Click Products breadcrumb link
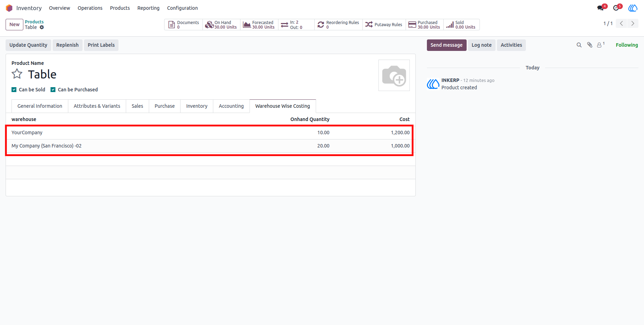Viewport: 644px width, 325px height. [x=34, y=22]
